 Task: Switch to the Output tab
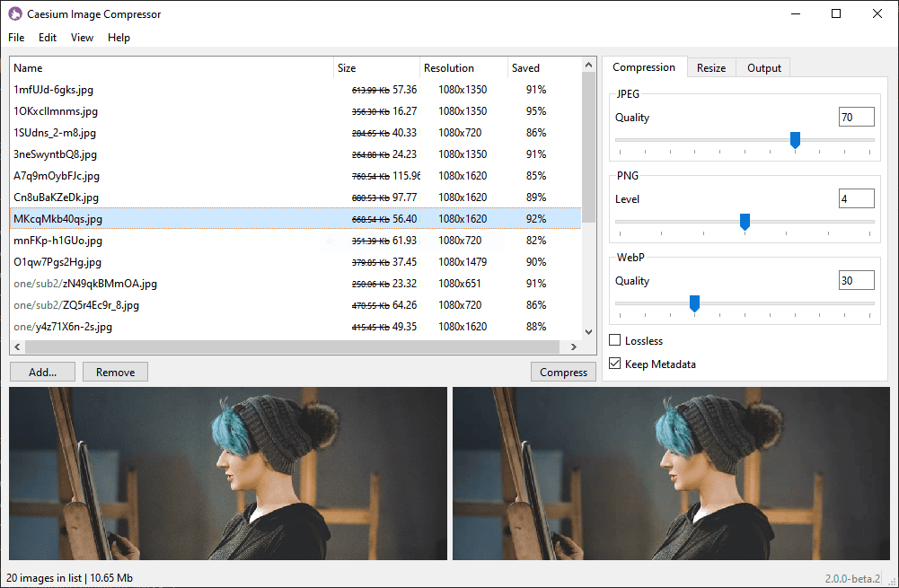click(763, 68)
